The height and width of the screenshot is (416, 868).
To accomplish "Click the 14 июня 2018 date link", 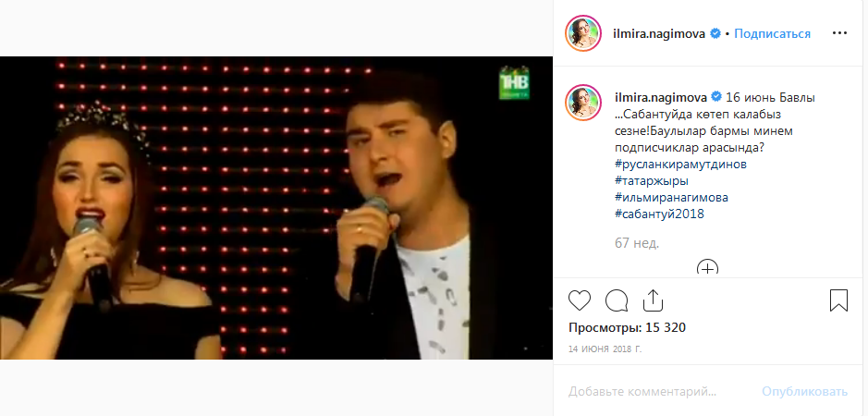I will [x=605, y=349].
